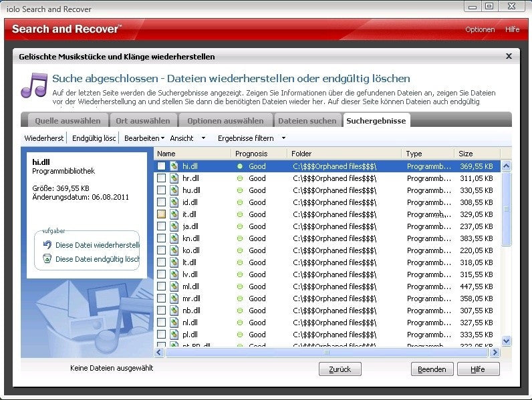This screenshot has height=400, width=532.
Task: Sort the list by the Type column
Action: point(428,154)
